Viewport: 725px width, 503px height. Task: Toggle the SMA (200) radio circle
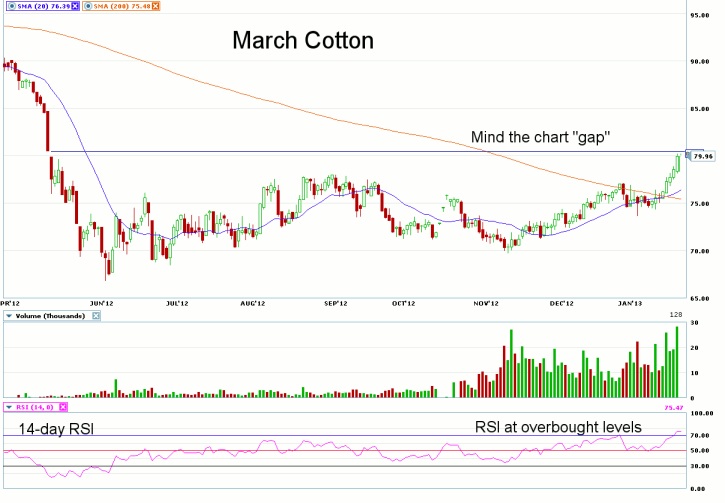pyautogui.click(x=88, y=6)
